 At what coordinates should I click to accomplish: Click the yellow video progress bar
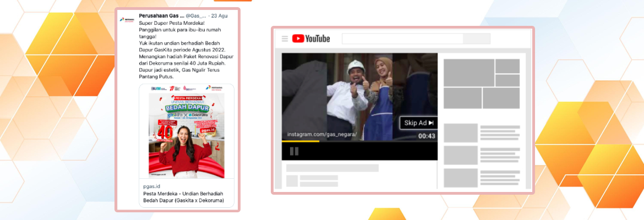click(300, 141)
